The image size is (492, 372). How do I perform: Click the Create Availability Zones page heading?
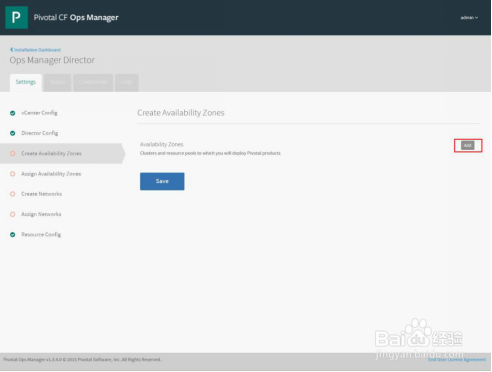(x=181, y=113)
